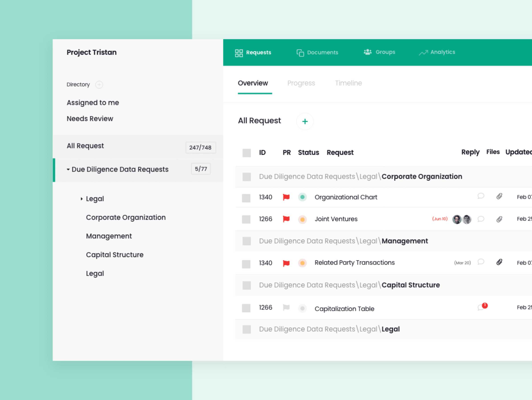Open the Needs Review list
The image size is (532, 400).
click(x=90, y=119)
